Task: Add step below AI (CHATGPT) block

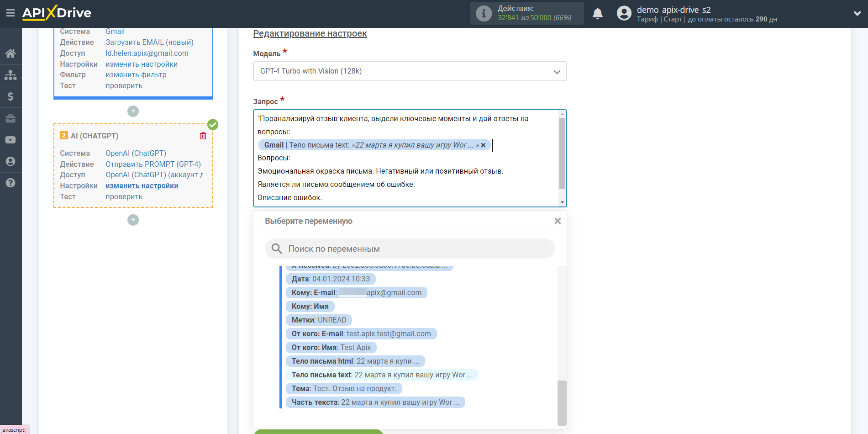Action: click(133, 220)
